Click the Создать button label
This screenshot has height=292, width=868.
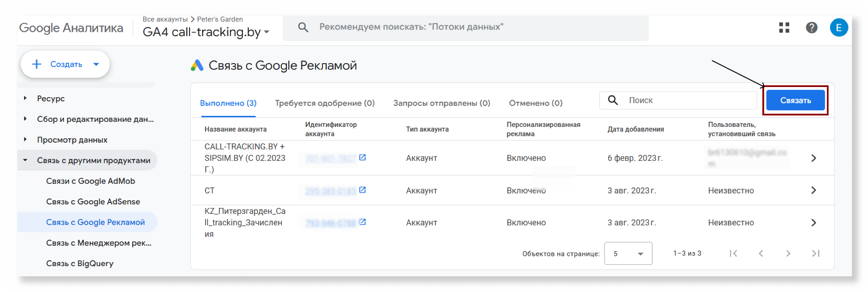pos(66,65)
